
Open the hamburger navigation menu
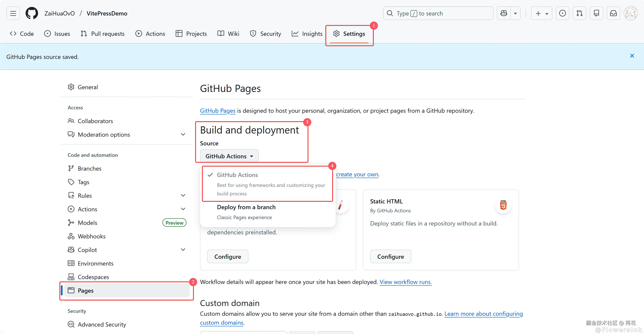pyautogui.click(x=13, y=13)
